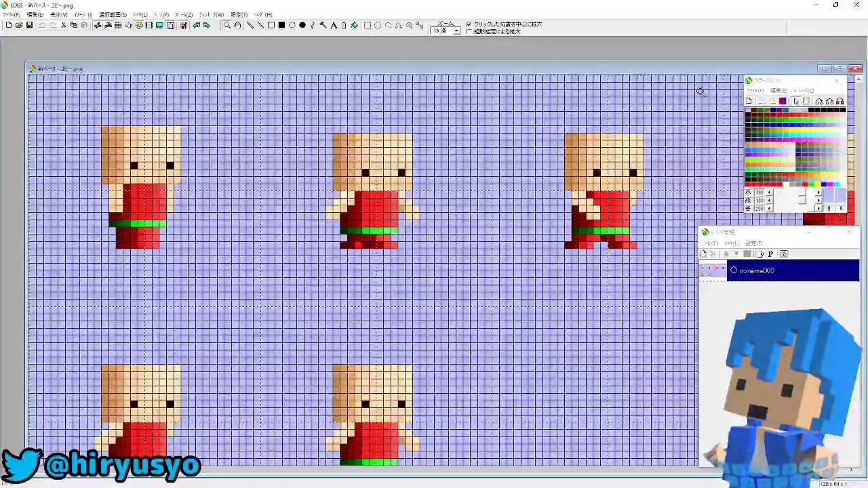Select the Text A tool
The image size is (868, 488).
[x=334, y=25]
